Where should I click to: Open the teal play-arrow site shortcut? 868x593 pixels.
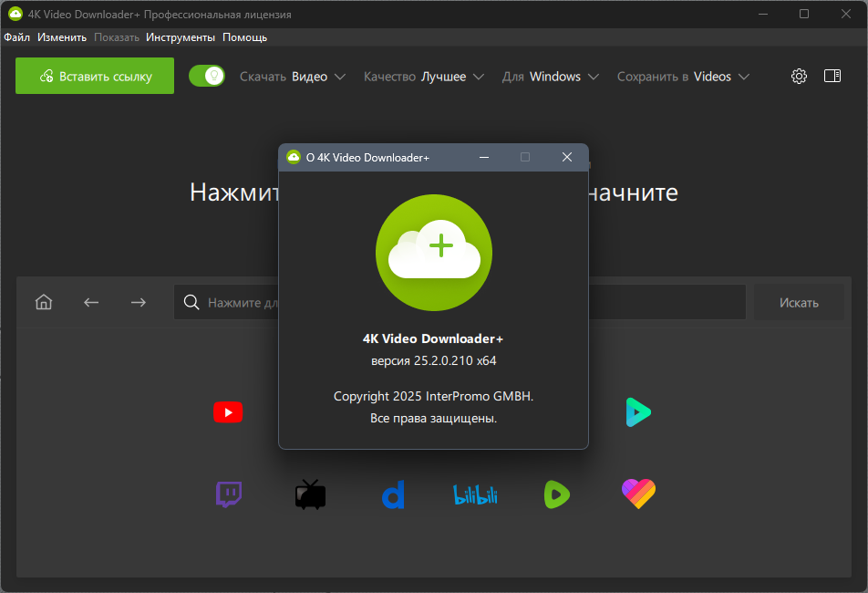638,412
